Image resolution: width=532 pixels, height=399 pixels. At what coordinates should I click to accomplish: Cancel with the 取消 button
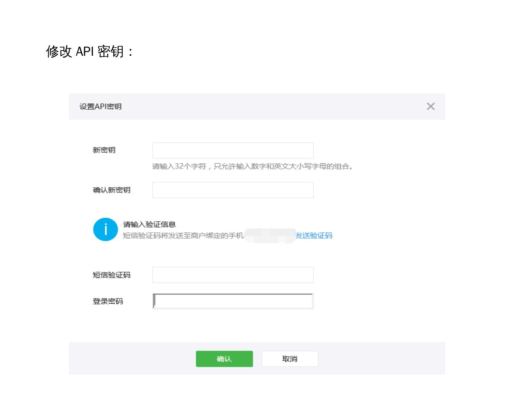pos(290,359)
